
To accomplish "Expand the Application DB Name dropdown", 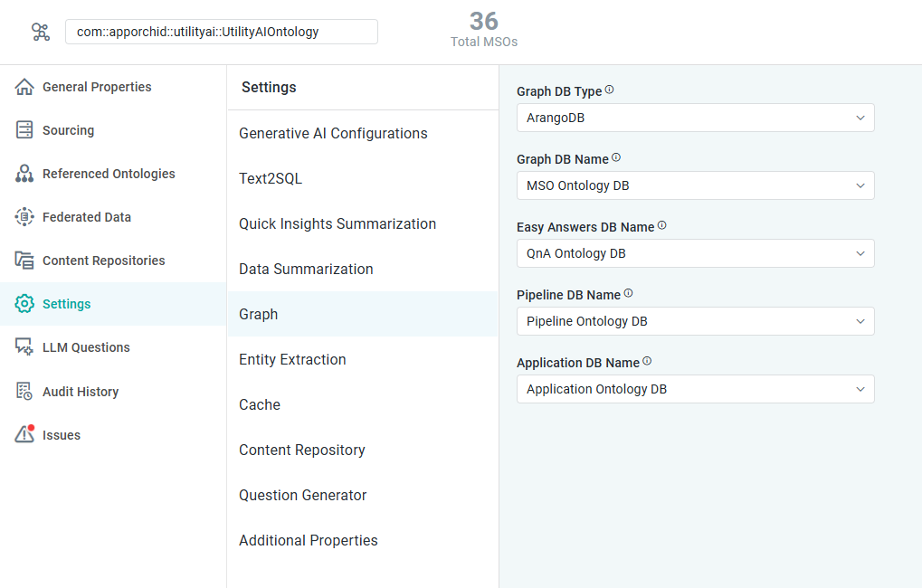I will pos(695,389).
